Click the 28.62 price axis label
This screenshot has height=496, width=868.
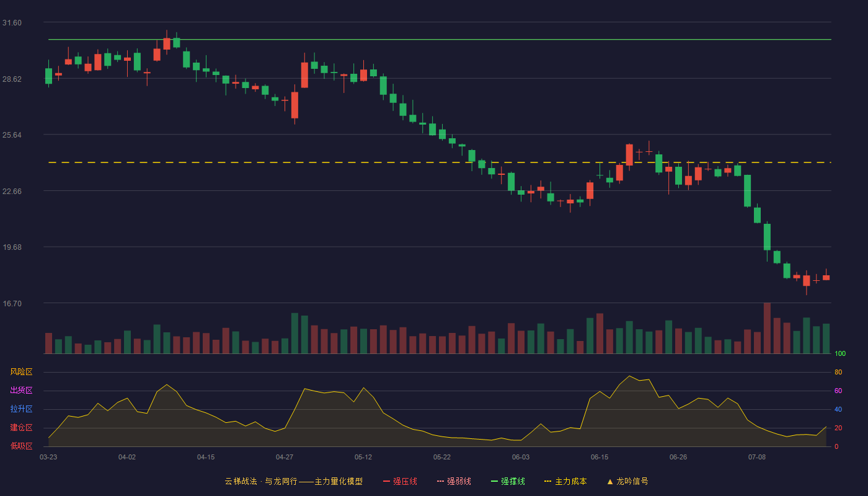pos(12,79)
